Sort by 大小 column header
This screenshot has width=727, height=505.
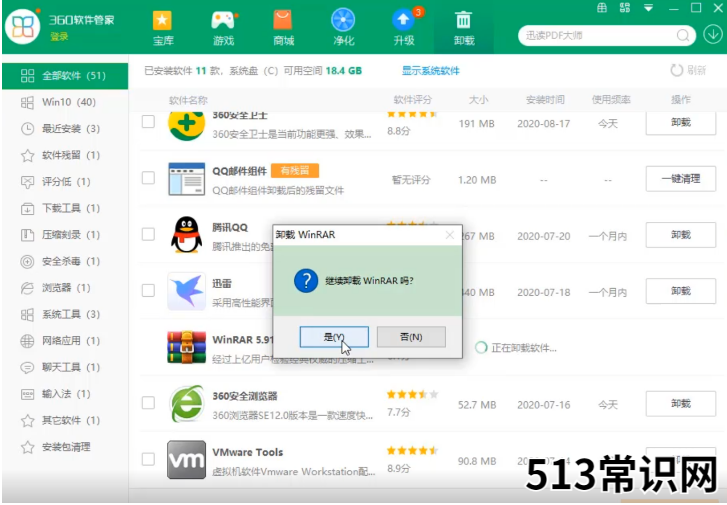(x=478, y=99)
